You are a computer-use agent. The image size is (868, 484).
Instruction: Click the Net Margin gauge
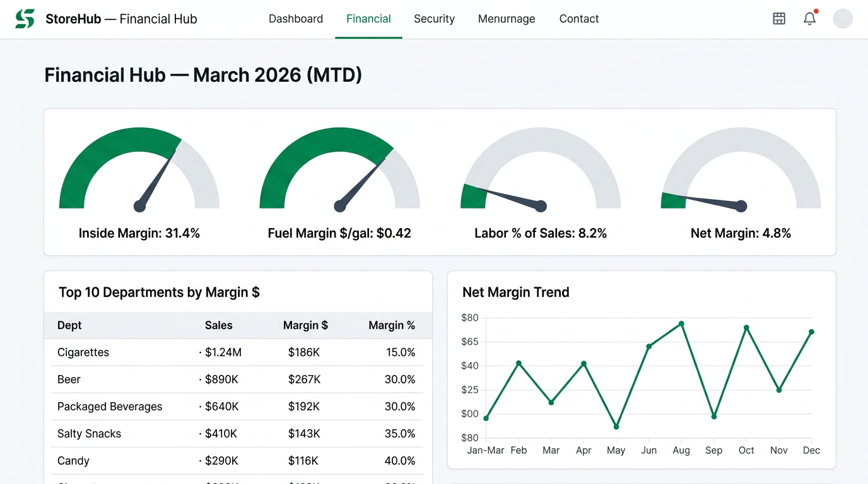(x=741, y=169)
